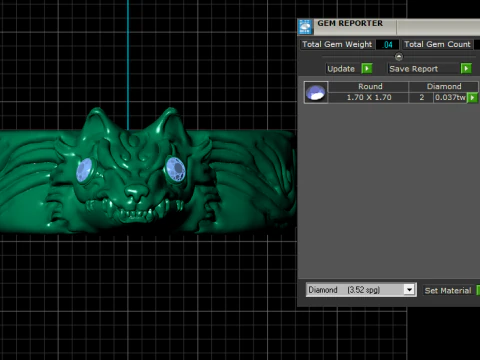Click the Total Gem Weight label
This screenshot has height=360, width=480.
click(x=337, y=44)
